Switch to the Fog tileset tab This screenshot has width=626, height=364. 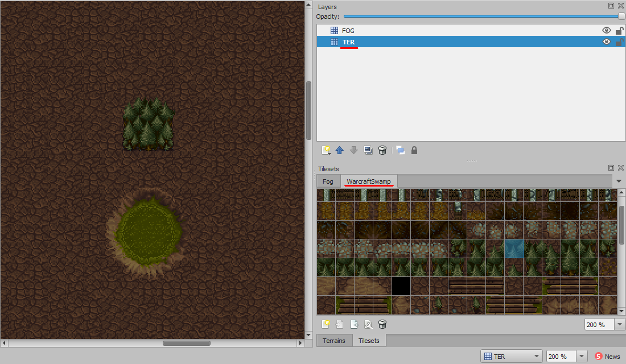click(x=328, y=181)
